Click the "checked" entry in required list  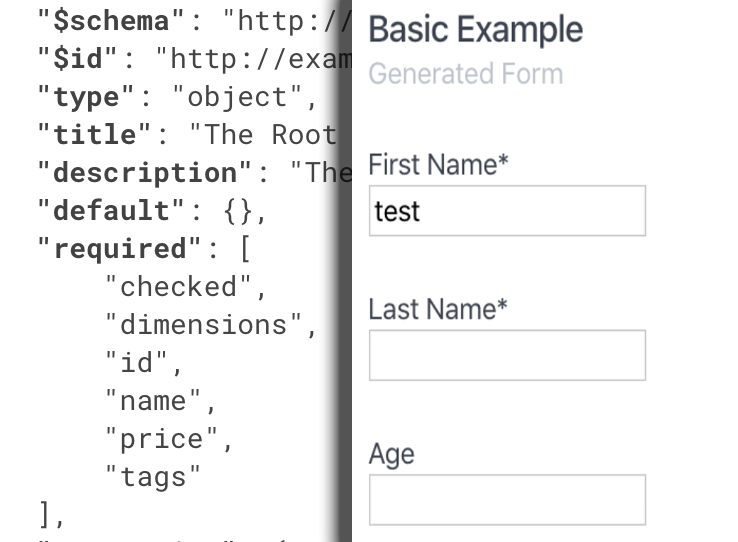click(x=179, y=287)
